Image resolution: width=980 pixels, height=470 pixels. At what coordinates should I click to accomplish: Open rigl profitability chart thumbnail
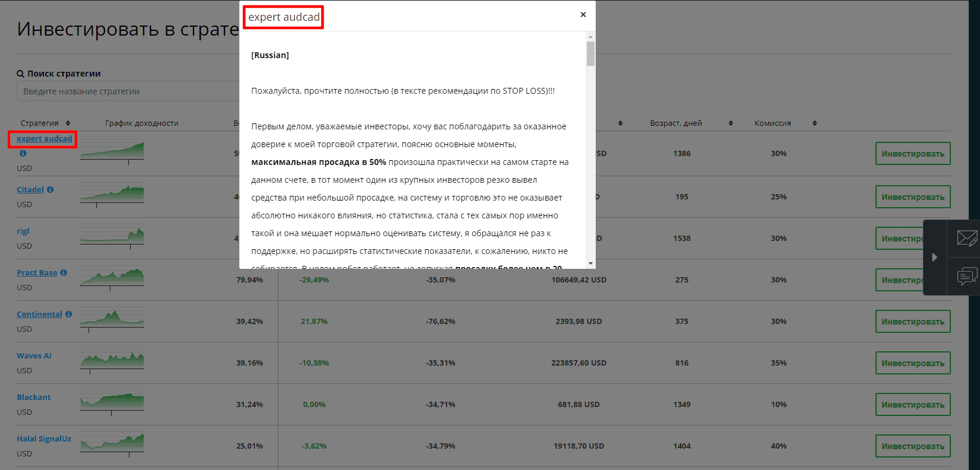click(x=112, y=237)
